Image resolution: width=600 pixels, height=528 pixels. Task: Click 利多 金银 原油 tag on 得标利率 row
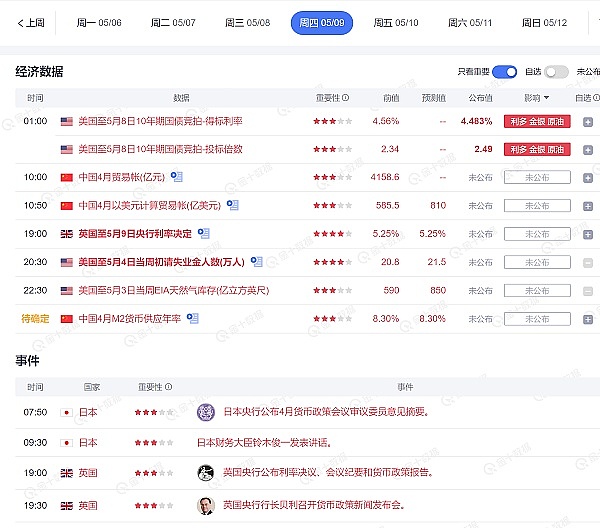[537, 121]
